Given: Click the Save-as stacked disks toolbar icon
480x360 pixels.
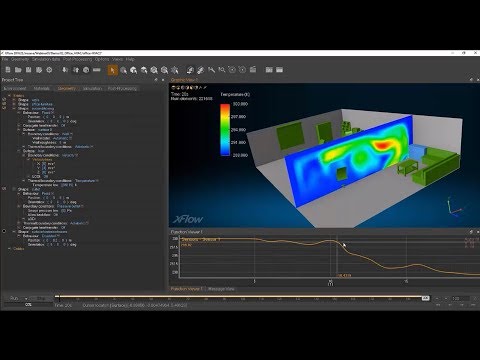Looking at the screenshot, I should point(39,70).
